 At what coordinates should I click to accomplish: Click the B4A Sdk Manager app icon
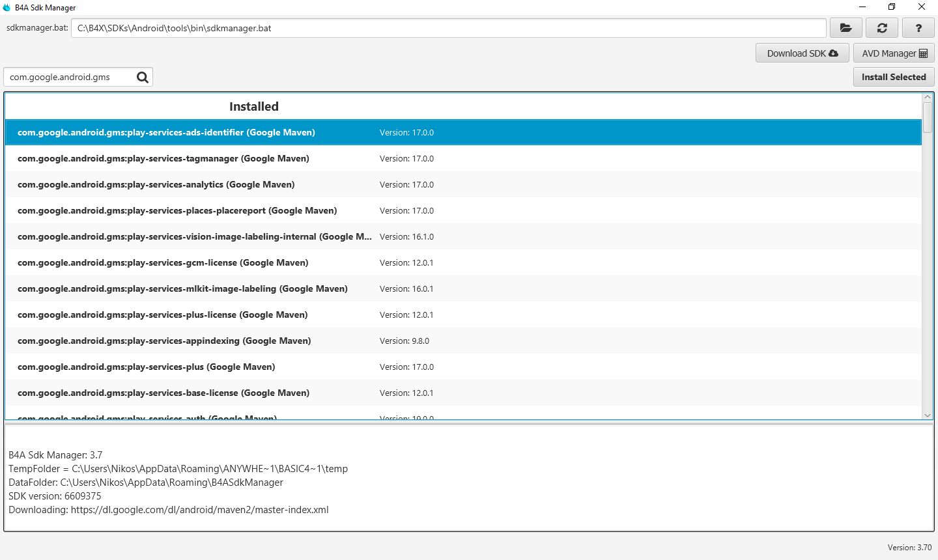click(x=7, y=7)
